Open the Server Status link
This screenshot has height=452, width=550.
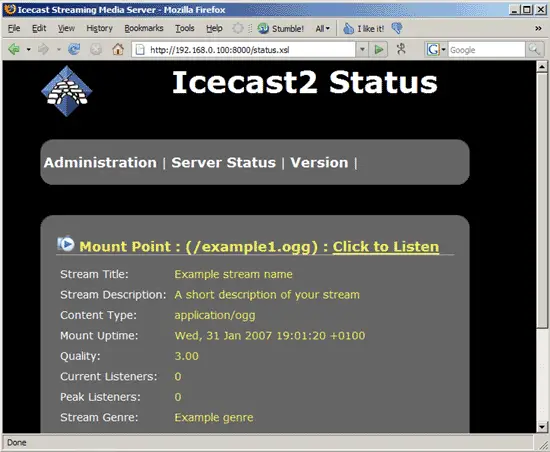pos(223,163)
